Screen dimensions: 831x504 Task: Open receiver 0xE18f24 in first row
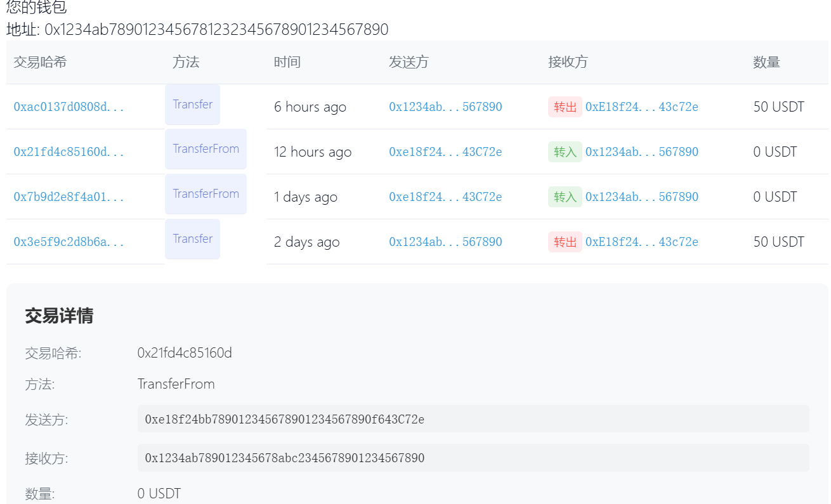click(x=641, y=107)
